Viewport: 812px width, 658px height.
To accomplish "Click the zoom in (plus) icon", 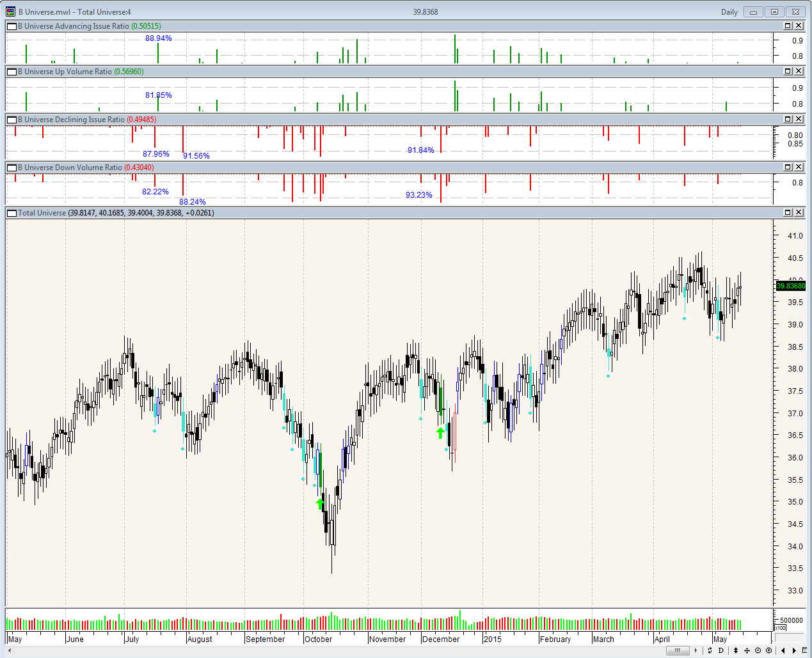I will [x=768, y=650].
